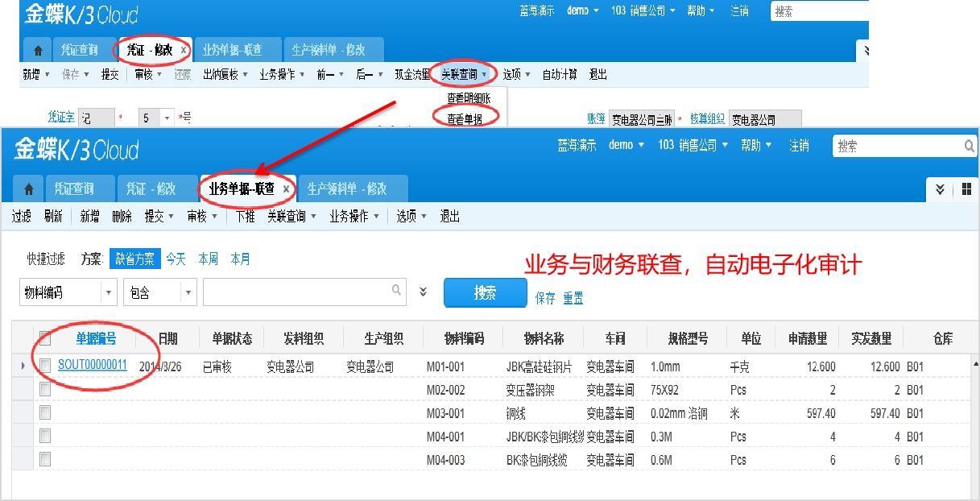Select 本月 quick filter
The width and height of the screenshot is (980, 501).
tap(240, 259)
